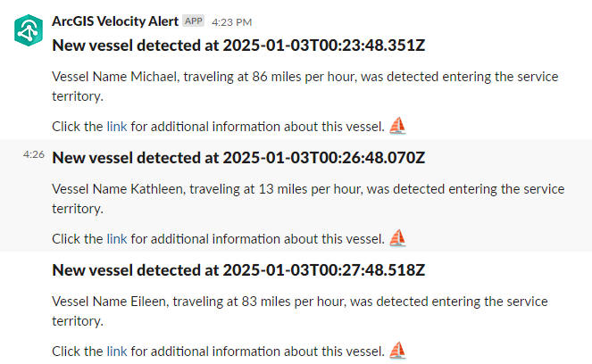
Task: Open the link in the Eileen vessel alert
Action: [117, 352]
